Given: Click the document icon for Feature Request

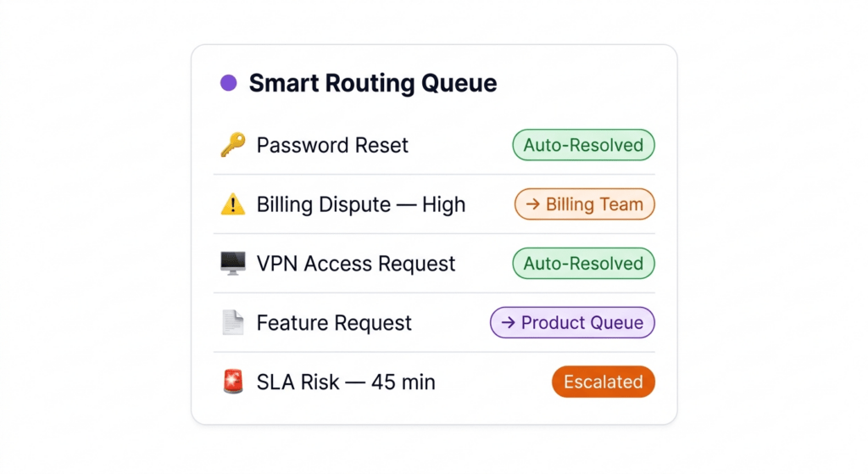Looking at the screenshot, I should [232, 323].
